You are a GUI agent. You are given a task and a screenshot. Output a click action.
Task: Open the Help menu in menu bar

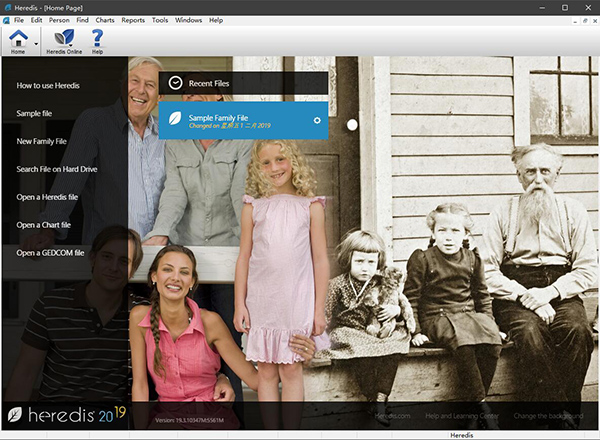click(x=216, y=20)
